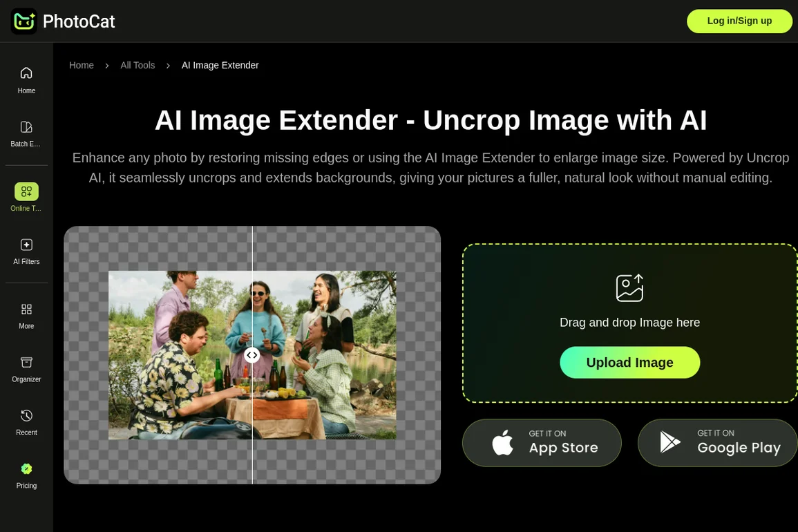Click the Drag and drop Image area
The image size is (798, 532).
[x=629, y=323]
